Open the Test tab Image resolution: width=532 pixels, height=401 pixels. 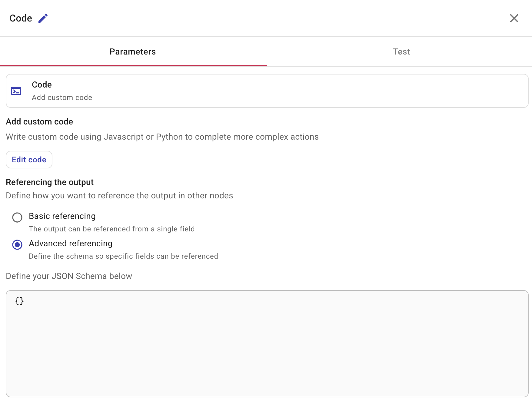coord(401,52)
